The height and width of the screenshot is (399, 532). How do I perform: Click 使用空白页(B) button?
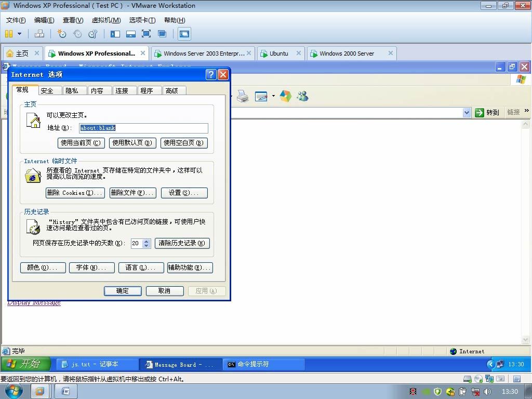(x=184, y=143)
